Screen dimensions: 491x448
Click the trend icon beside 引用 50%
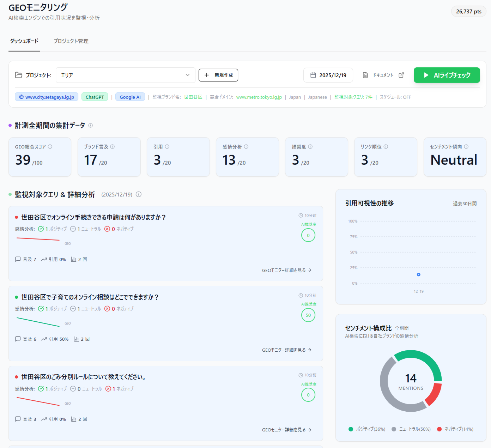click(x=44, y=339)
